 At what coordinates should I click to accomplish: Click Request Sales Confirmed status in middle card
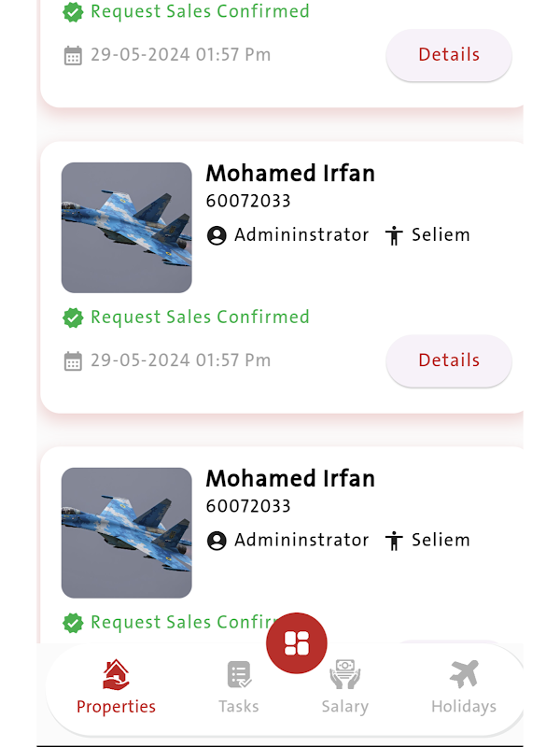[200, 317]
